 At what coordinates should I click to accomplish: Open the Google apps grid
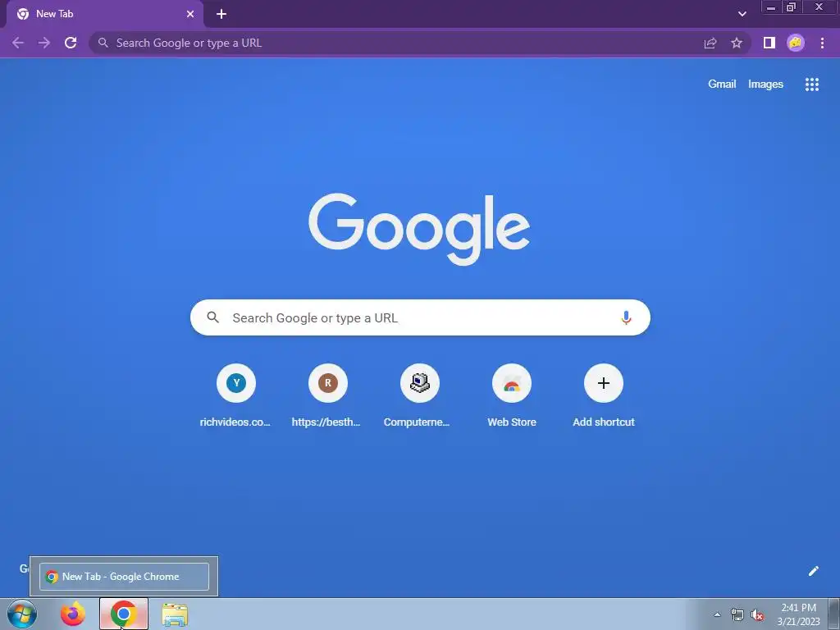click(x=811, y=84)
